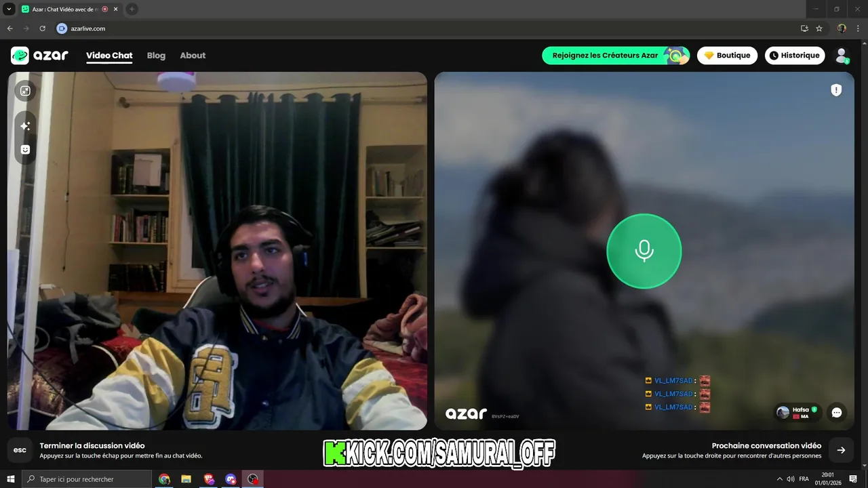Click 'Prochaine conversation vidéo' text
The height and width of the screenshot is (488, 868).
[x=766, y=446]
